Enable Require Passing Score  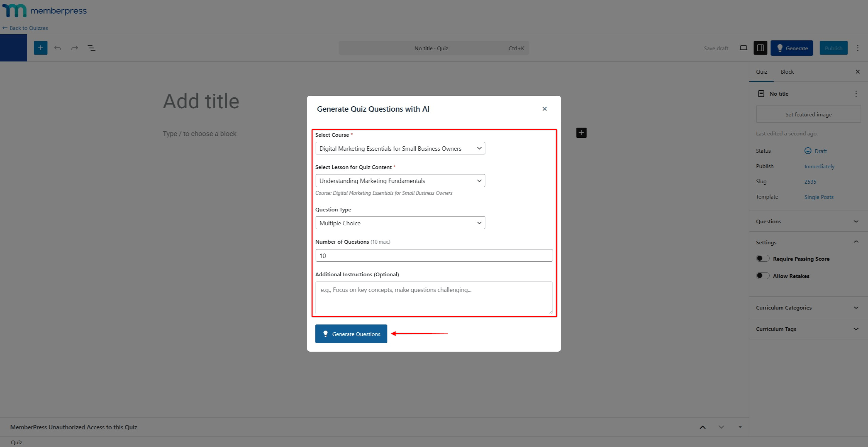click(763, 258)
